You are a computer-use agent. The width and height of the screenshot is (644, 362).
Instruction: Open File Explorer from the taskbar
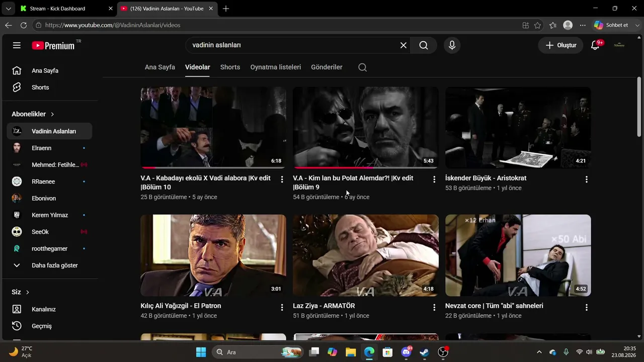351,352
